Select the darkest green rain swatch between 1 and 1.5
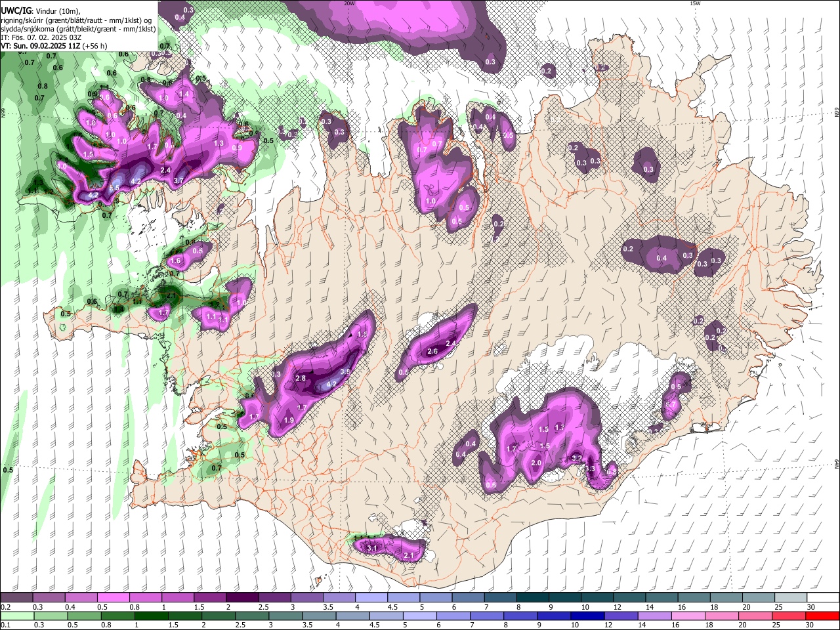 tap(150, 616)
